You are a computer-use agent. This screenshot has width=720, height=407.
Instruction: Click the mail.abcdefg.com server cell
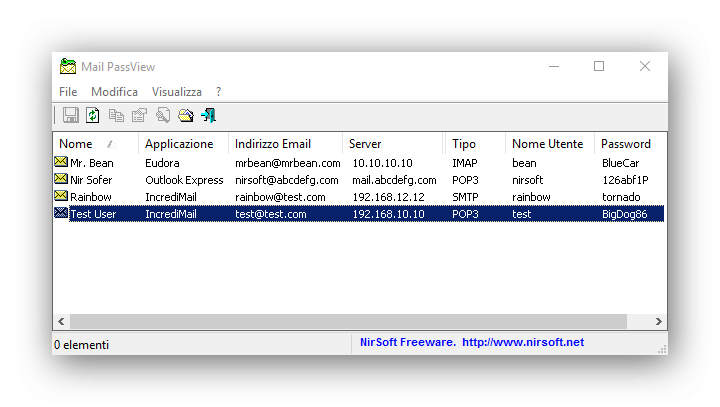[x=394, y=180]
